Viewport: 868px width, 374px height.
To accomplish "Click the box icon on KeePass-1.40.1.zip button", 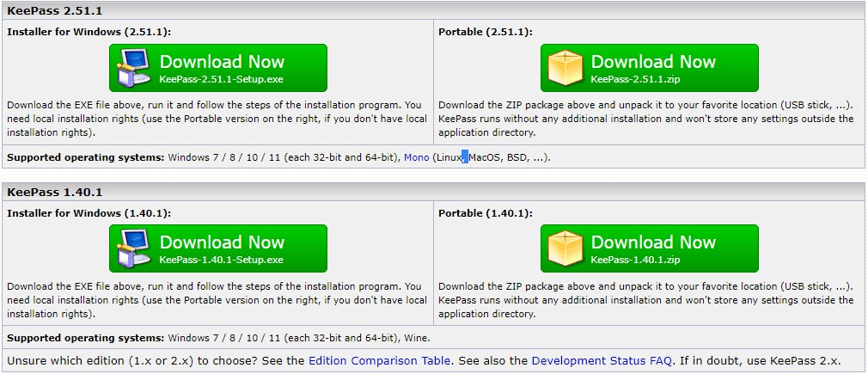I will [565, 248].
